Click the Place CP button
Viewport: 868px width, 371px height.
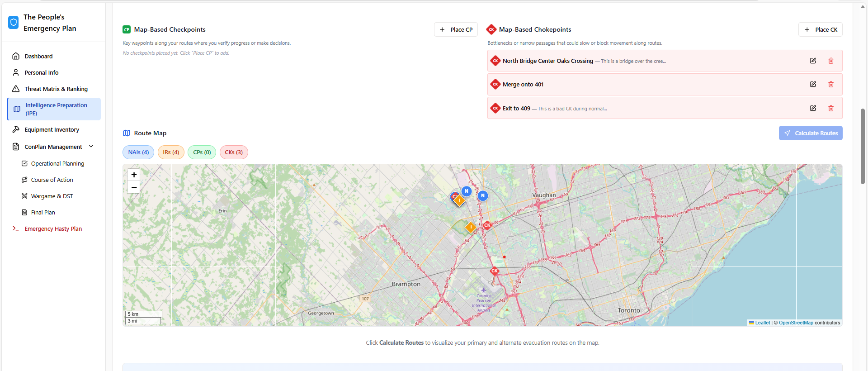tap(456, 29)
